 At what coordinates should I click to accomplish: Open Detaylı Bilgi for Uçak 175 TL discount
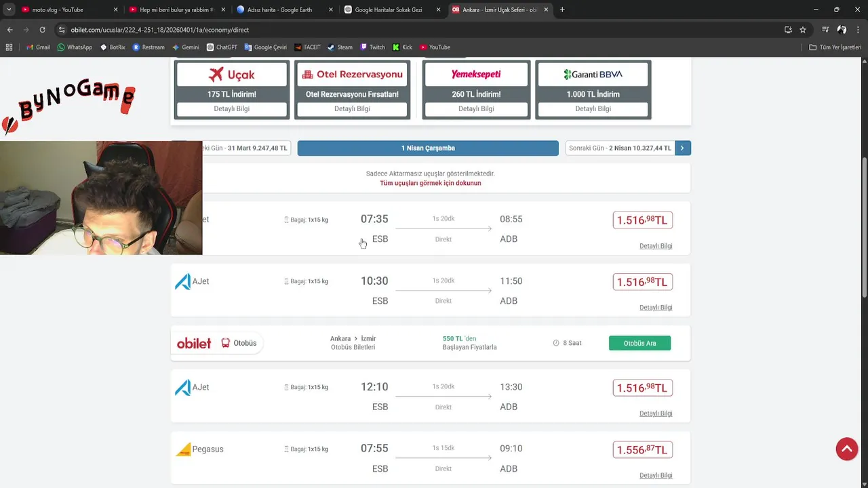point(231,108)
